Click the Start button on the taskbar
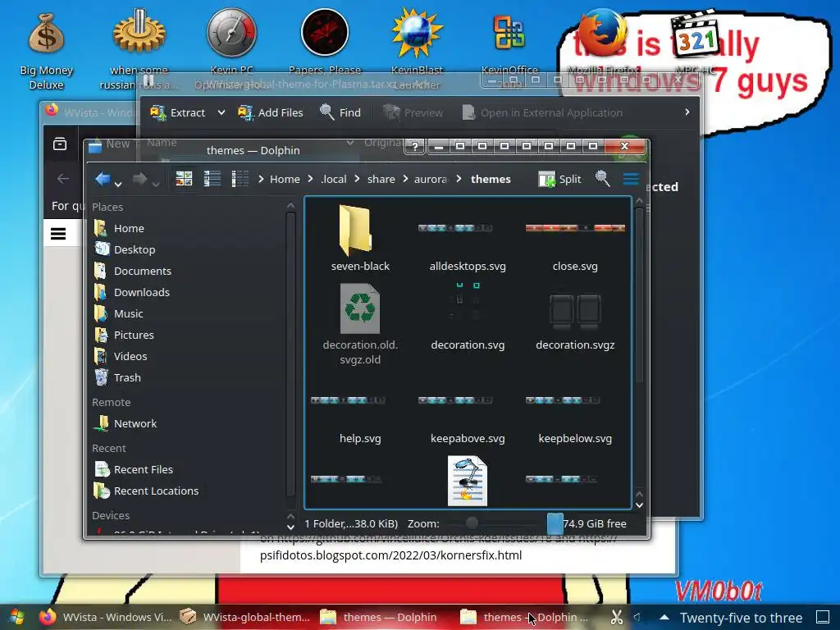The height and width of the screenshot is (630, 840). click(x=16, y=617)
